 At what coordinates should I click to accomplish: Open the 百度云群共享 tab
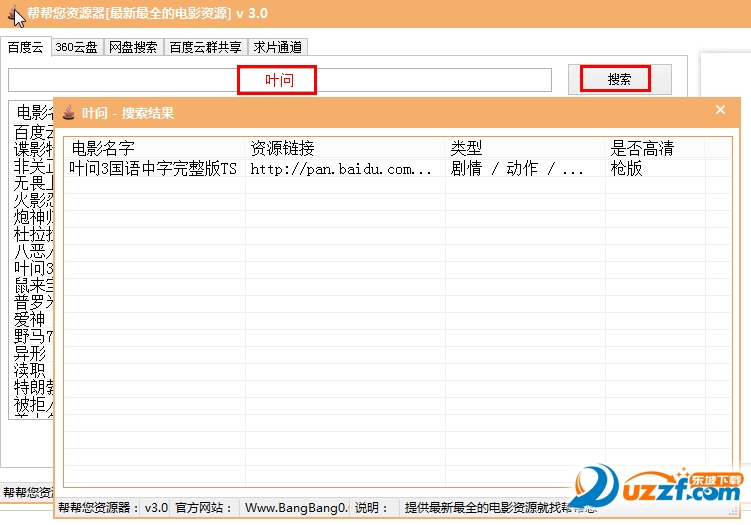[205, 47]
